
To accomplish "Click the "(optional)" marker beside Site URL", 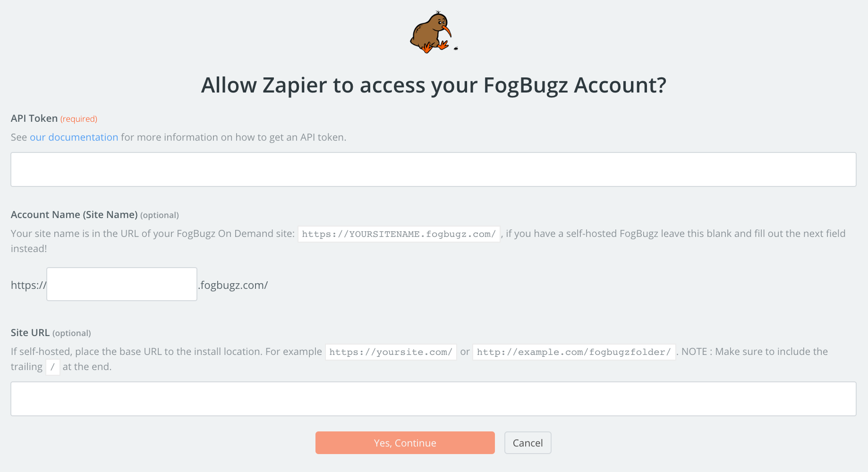I will point(71,333).
